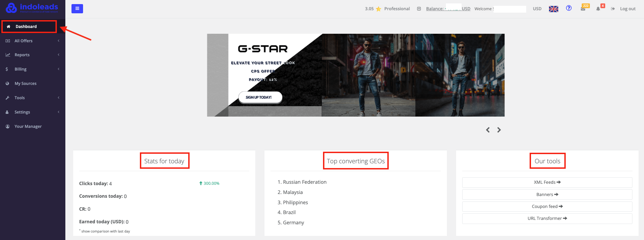Switch language via UK flag icon

(553, 9)
